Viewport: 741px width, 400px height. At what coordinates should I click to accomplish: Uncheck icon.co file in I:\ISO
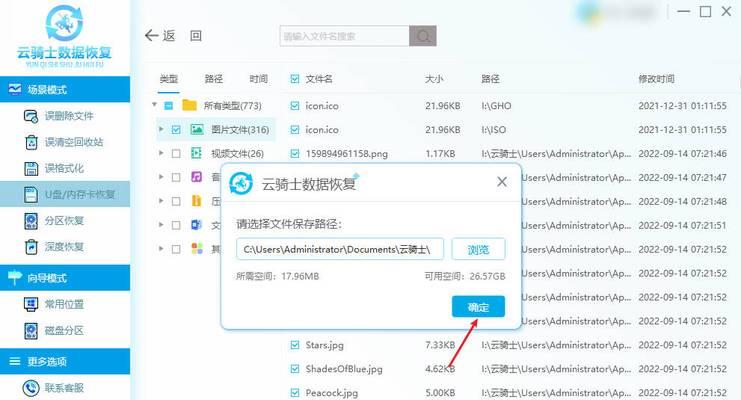(295, 130)
